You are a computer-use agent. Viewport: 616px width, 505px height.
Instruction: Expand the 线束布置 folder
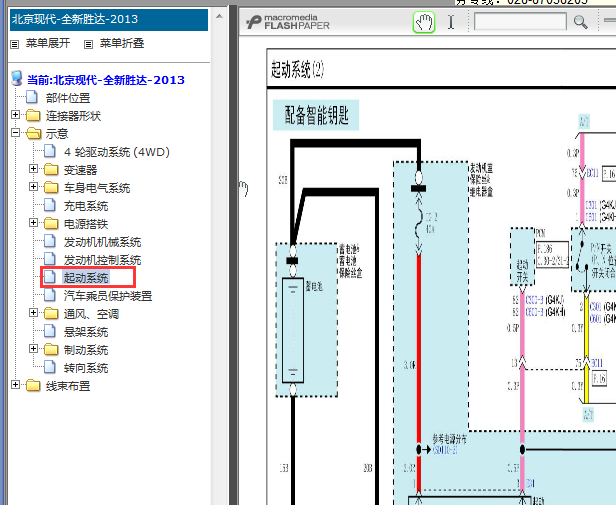point(15,385)
